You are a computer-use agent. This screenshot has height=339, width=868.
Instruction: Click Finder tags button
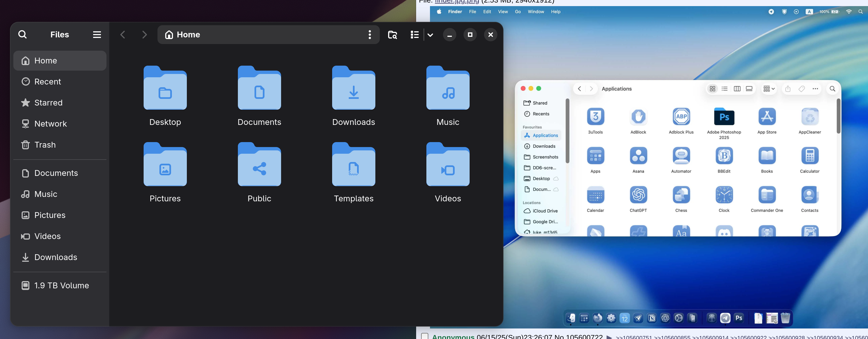point(802,89)
